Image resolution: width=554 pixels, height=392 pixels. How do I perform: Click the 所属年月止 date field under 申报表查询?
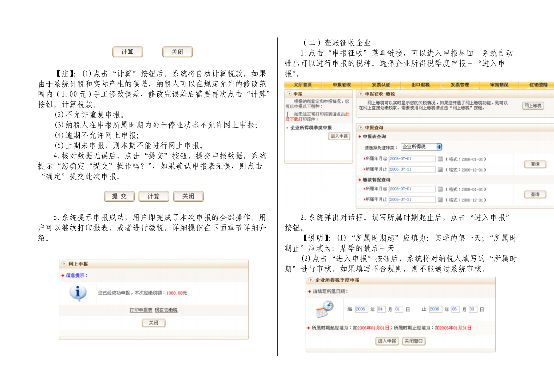tap(412, 169)
